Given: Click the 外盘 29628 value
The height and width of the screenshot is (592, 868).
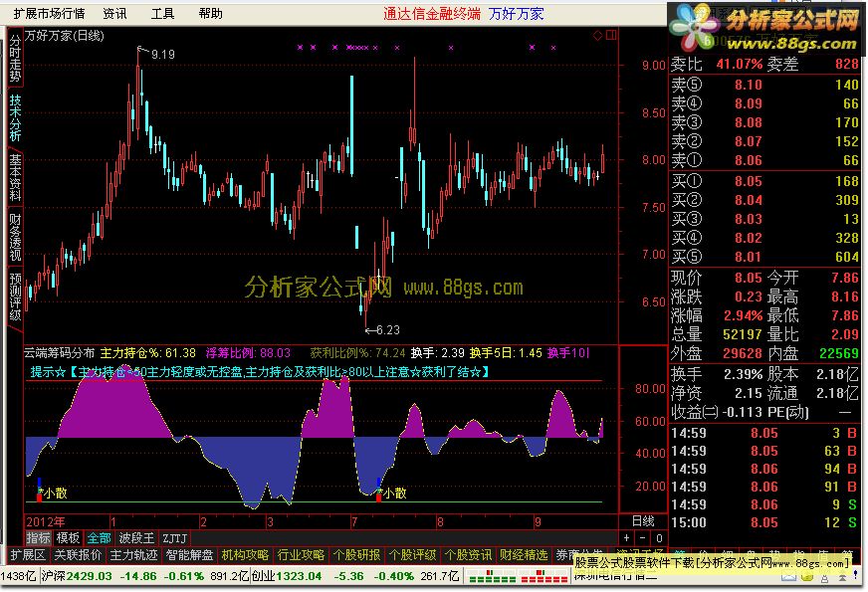Looking at the screenshot, I should (743, 353).
